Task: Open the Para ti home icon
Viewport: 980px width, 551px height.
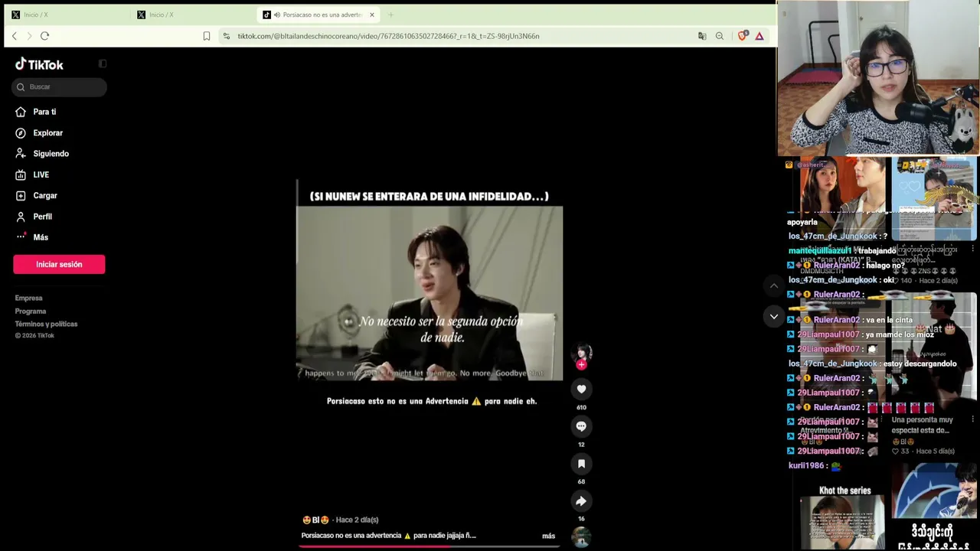Action: [21, 112]
